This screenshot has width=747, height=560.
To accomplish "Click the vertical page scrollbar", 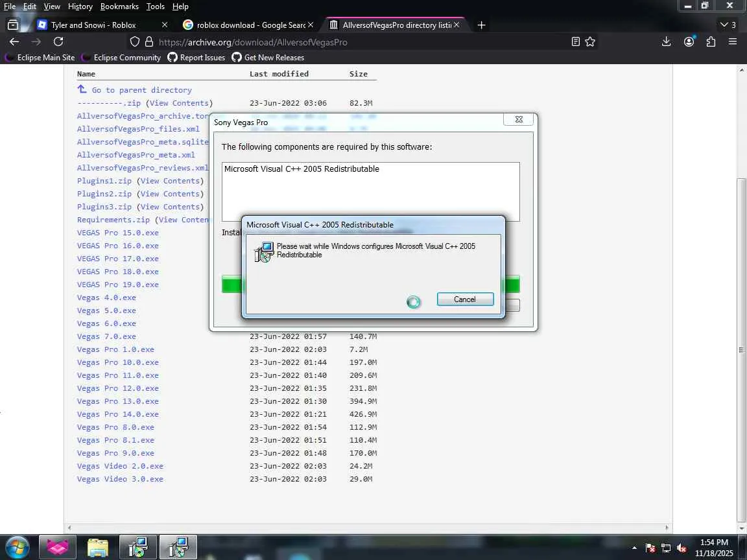I will pos(741,350).
